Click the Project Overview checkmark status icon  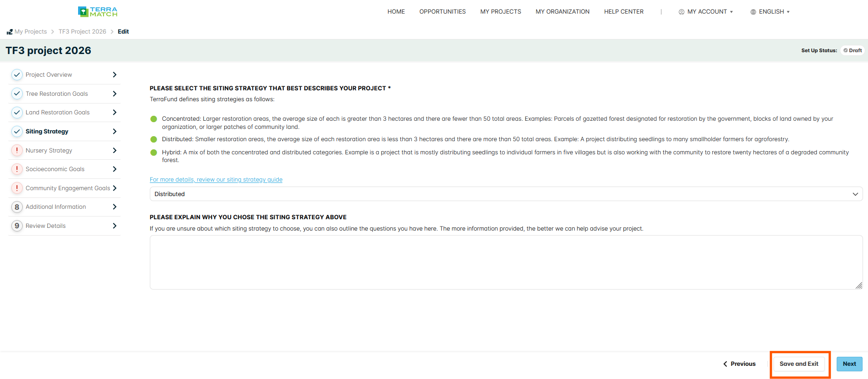[x=17, y=74]
